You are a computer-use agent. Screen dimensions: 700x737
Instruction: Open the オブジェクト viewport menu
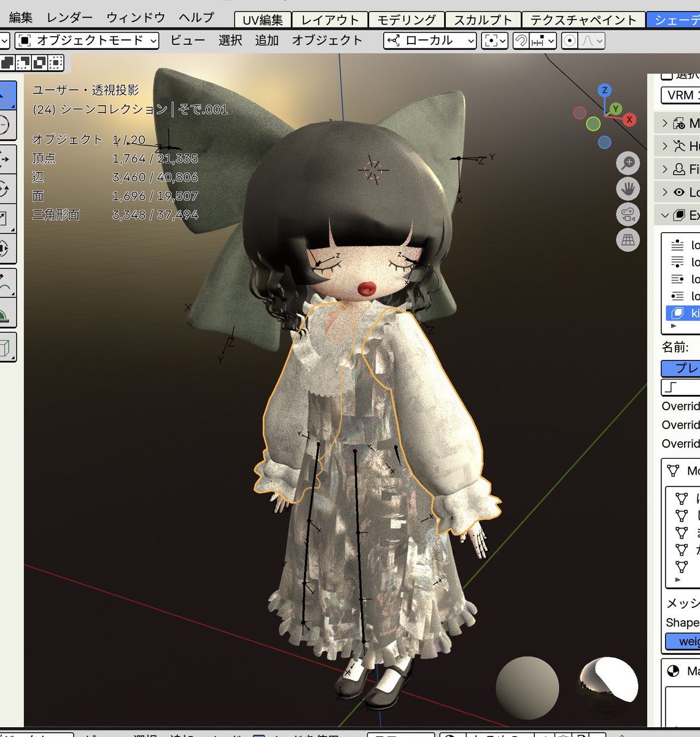coord(327,41)
